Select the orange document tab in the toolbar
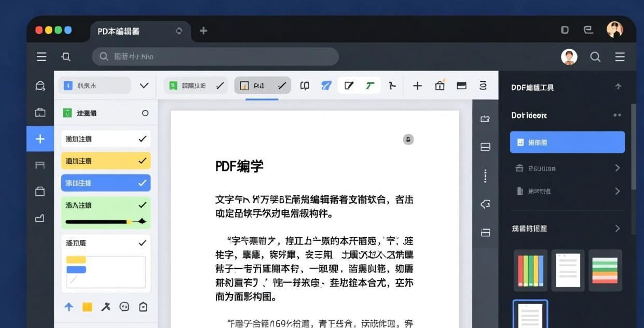This screenshot has height=328, width=644. click(x=263, y=85)
